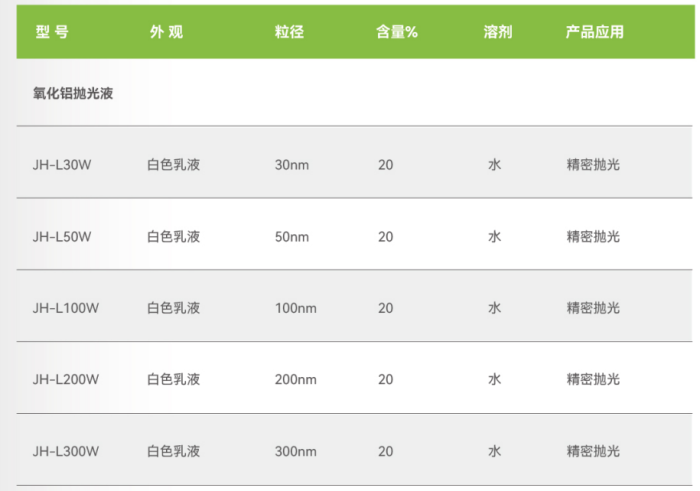The height and width of the screenshot is (491, 700).
Task: Click the 产品应用 column header
Action: pyautogui.click(x=594, y=31)
